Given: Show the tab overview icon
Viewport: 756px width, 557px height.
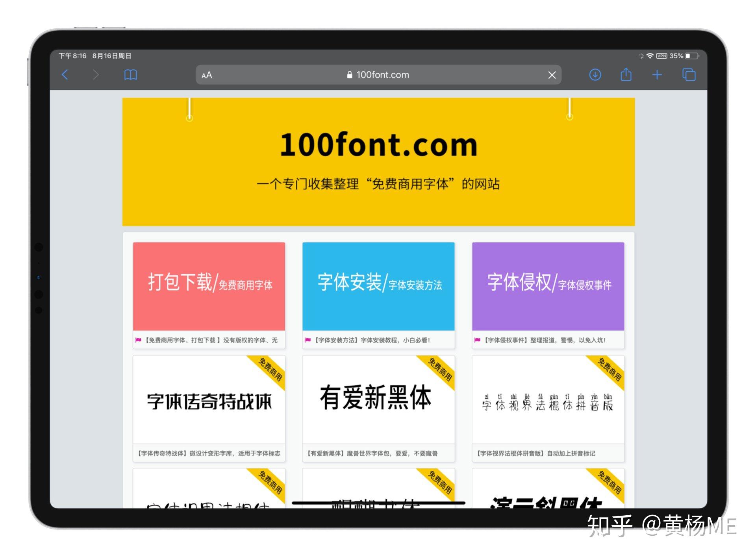Looking at the screenshot, I should tap(689, 75).
